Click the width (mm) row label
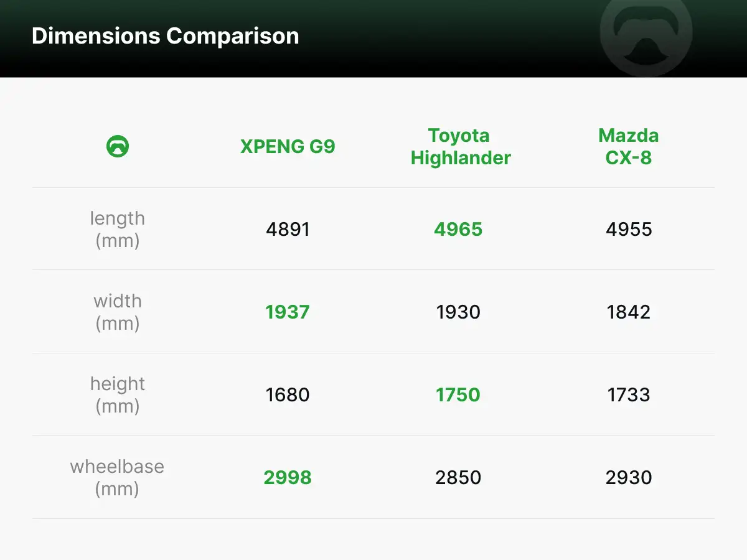This screenshot has width=747, height=560. pos(118,312)
